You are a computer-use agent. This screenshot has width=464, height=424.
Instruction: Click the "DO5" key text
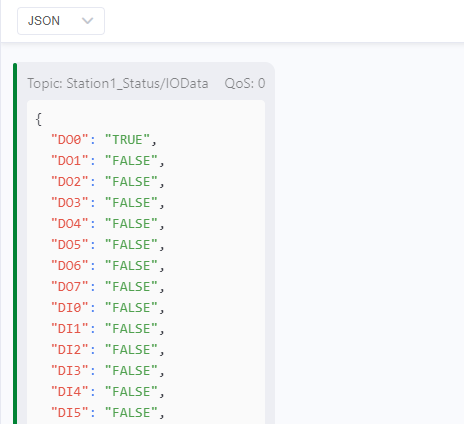click(69, 245)
